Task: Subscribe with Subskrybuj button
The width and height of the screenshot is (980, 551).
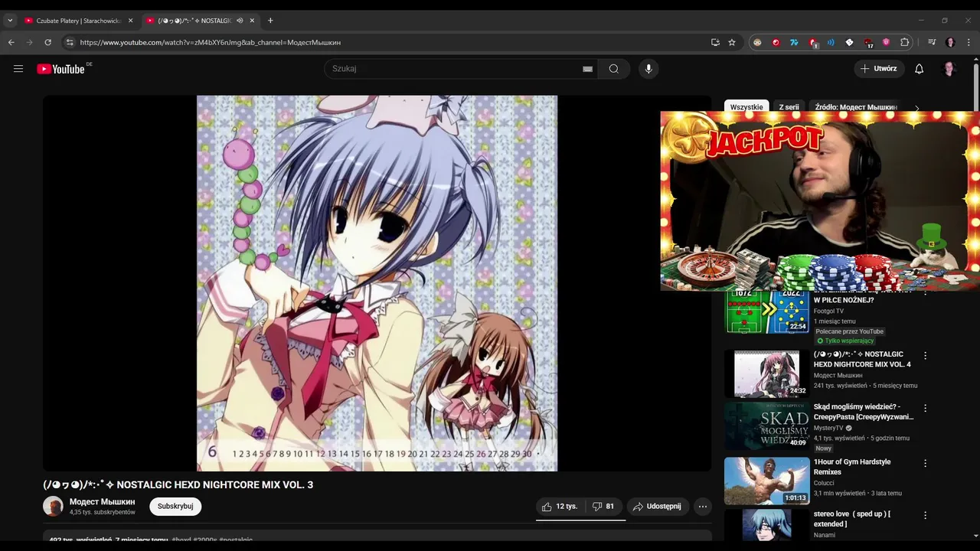Action: 175,506
